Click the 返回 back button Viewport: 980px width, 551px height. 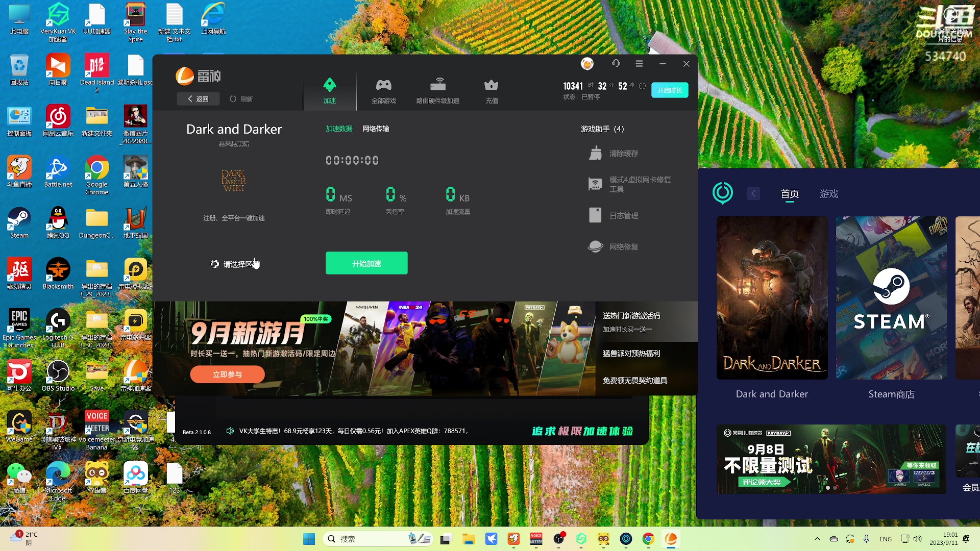tap(198, 99)
